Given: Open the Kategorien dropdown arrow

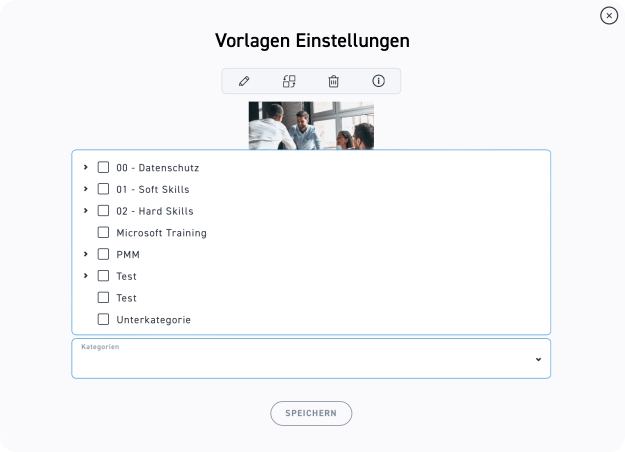Looking at the screenshot, I should [538, 359].
